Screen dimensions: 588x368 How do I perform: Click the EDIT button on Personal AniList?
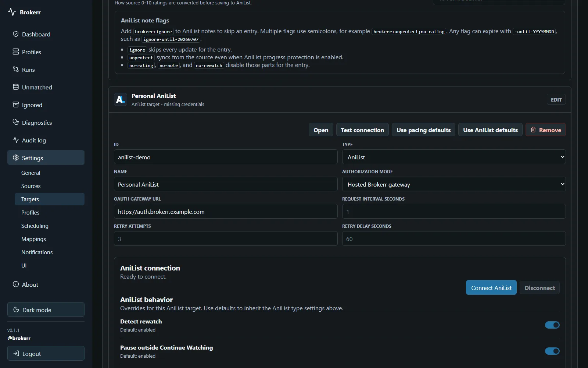pyautogui.click(x=556, y=99)
